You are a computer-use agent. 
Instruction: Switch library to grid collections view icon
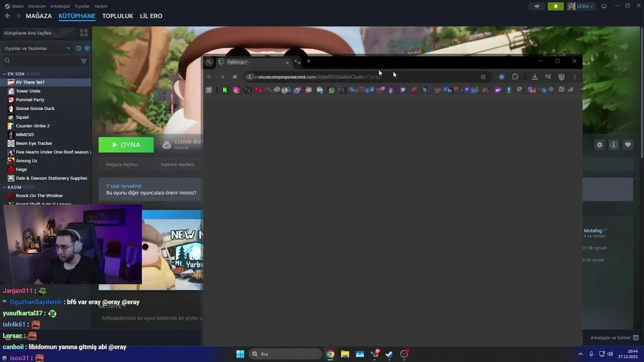coord(84,33)
